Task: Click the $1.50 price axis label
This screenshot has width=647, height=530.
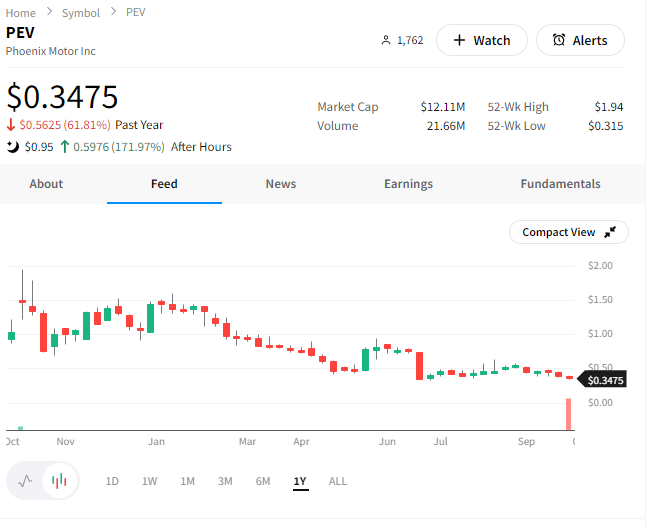Action: 600,299
